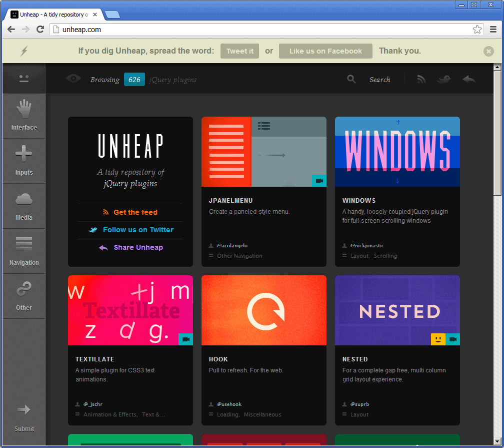Viewport: 504px width, 448px height.
Task: Visit author @nickjonastic
Action: pyautogui.click(x=367, y=246)
